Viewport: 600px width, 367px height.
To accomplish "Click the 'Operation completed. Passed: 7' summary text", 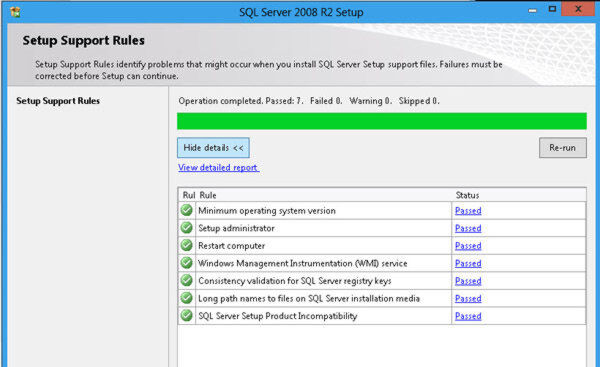I will click(x=309, y=101).
